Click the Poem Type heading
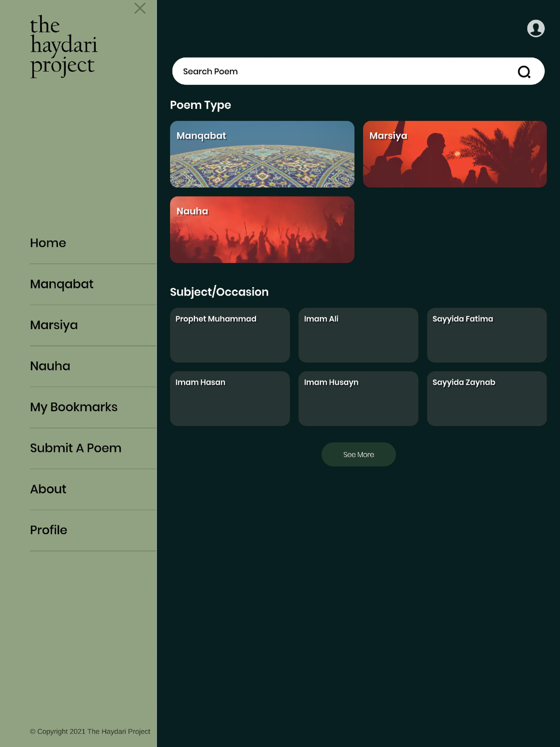560x747 pixels. [200, 105]
